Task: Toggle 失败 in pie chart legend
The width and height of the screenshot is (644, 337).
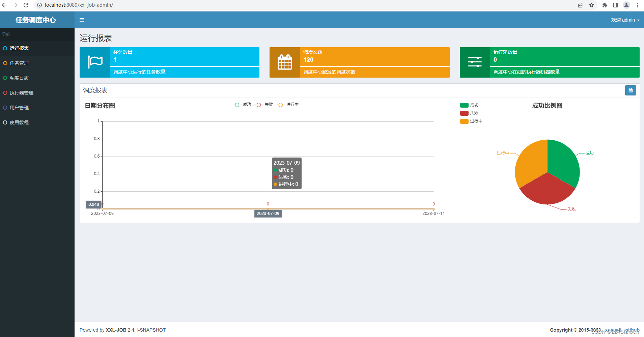Action: [469, 113]
